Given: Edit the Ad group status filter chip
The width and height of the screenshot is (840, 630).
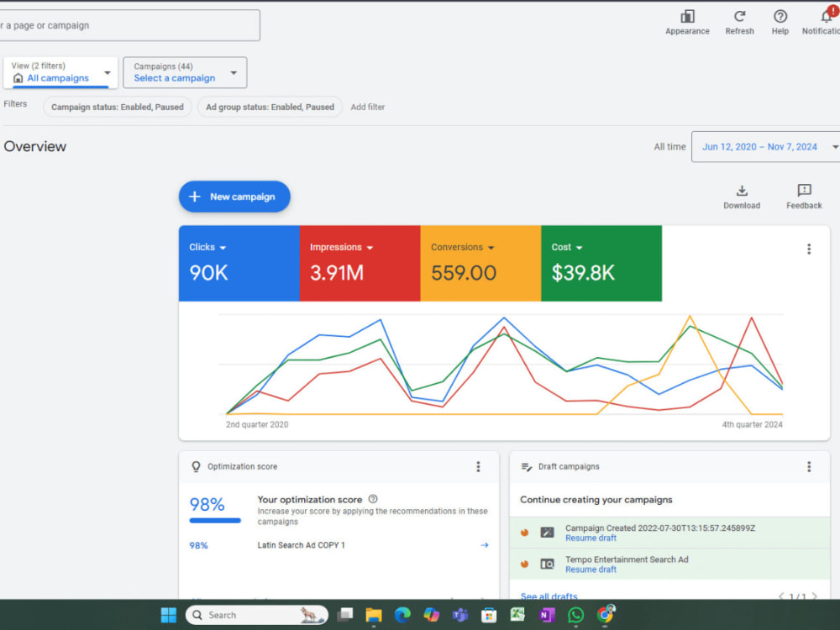Looking at the screenshot, I should coord(270,108).
